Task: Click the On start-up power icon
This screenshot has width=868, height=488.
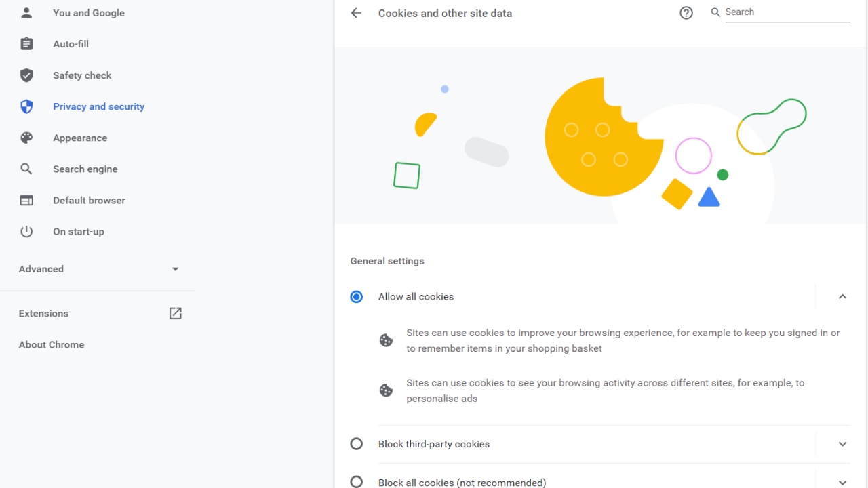Action: pos(26,231)
